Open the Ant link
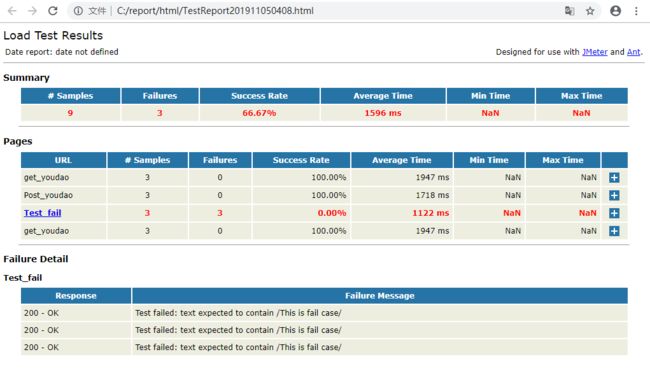 click(633, 52)
